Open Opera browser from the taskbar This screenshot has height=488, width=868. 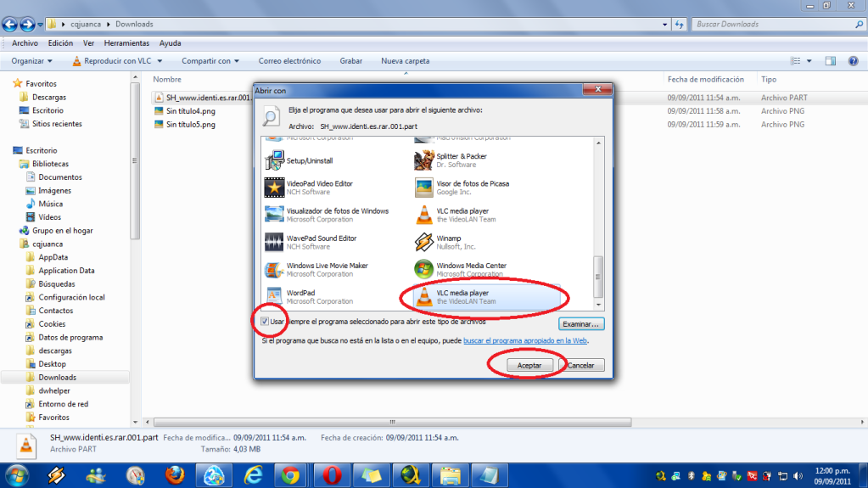pos(332,475)
